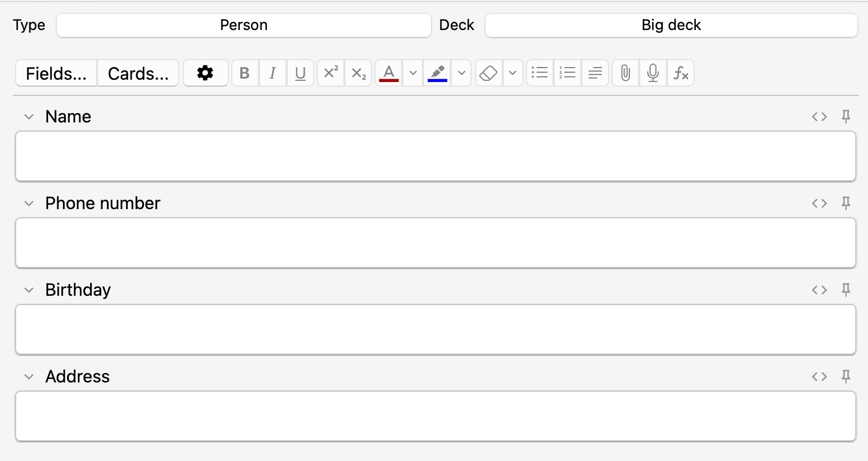Attach a file with the paperclip icon
This screenshot has width=868, height=461.
point(625,73)
